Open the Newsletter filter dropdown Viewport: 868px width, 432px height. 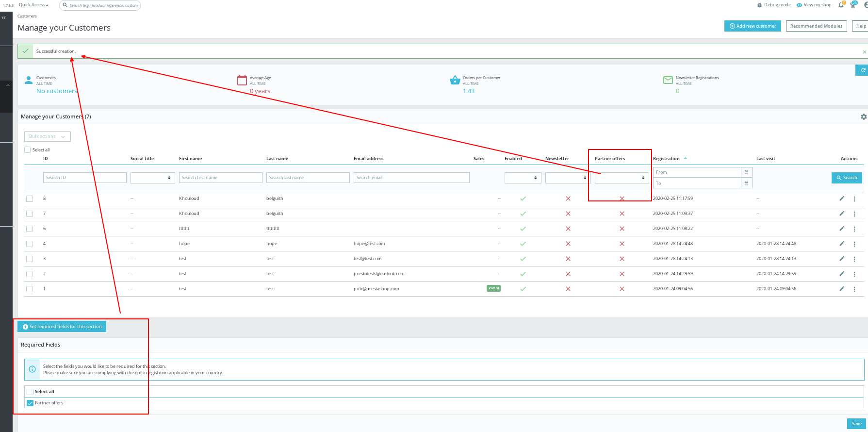click(568, 178)
